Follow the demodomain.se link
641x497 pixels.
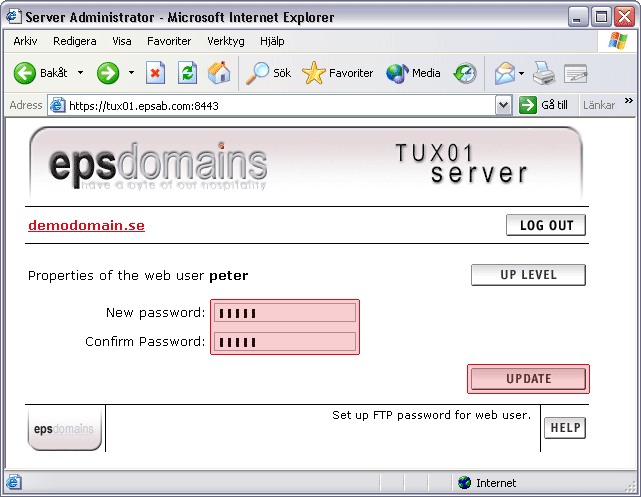[86, 225]
